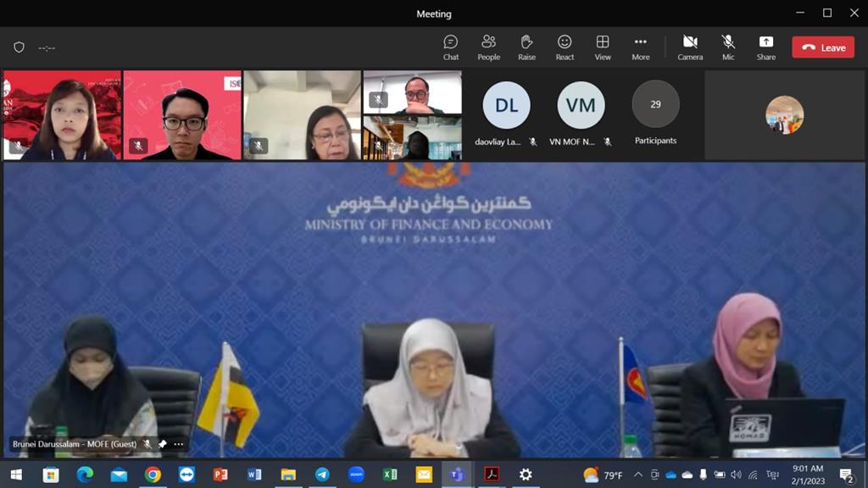The image size is (868, 488).
Task: Turn on the Camera
Action: 690,47
